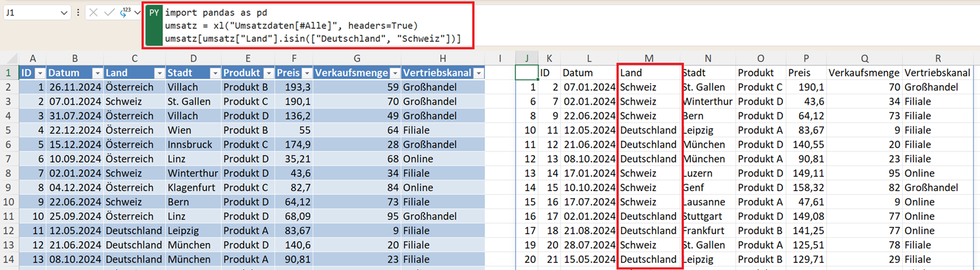This screenshot has width=980, height=270.
Task: Select column header M
Action: click(649, 59)
